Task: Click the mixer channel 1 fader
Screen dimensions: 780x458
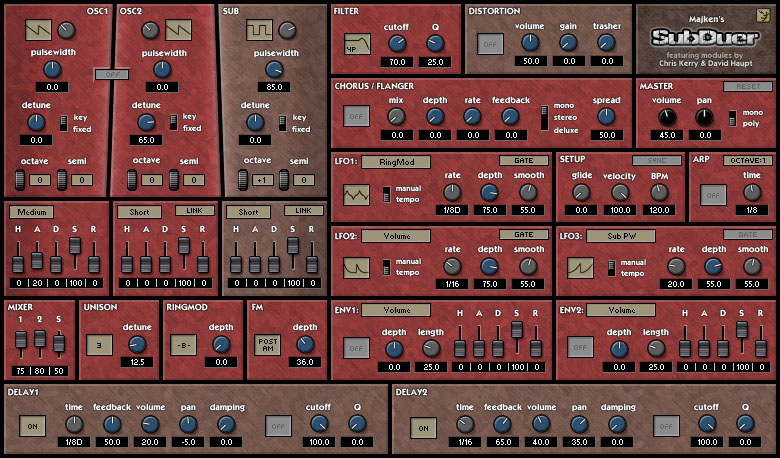Action: 20,340
